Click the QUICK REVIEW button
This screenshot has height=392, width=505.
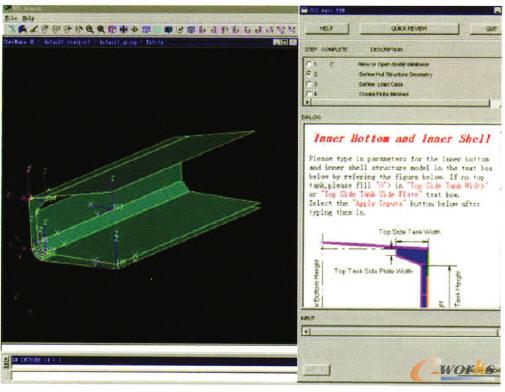click(x=409, y=28)
